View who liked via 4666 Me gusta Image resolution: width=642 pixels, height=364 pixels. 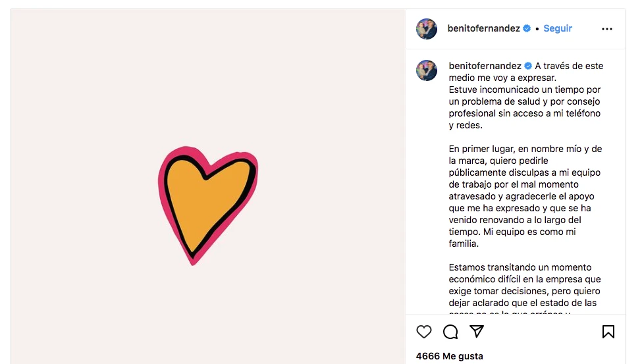[x=449, y=356]
